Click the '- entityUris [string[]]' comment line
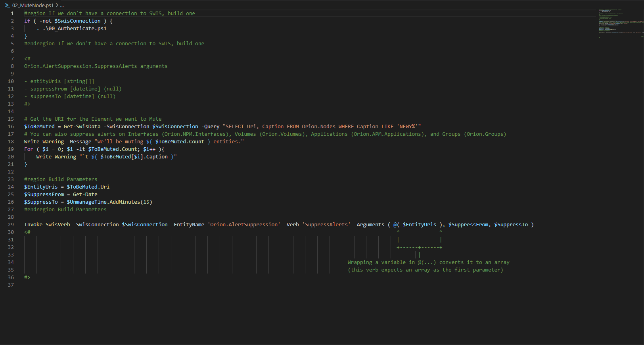This screenshot has height=345, width=644. [59, 81]
